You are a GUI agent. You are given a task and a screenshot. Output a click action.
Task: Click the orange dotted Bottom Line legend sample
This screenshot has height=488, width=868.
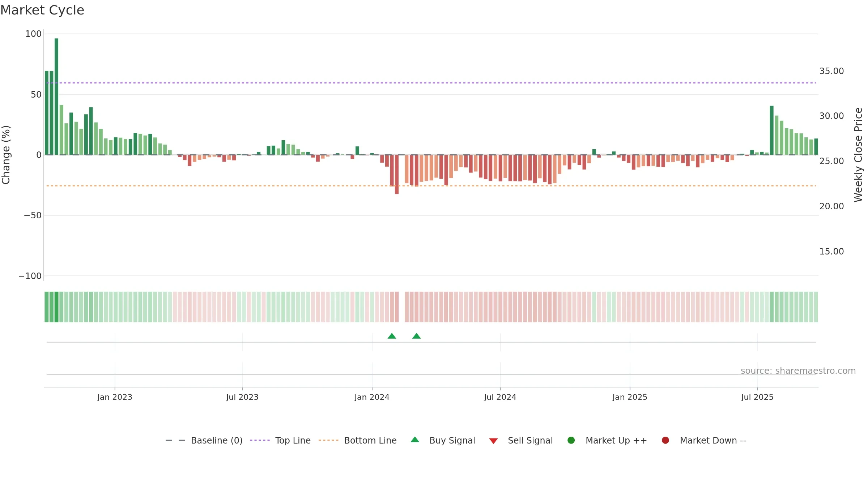tap(328, 440)
